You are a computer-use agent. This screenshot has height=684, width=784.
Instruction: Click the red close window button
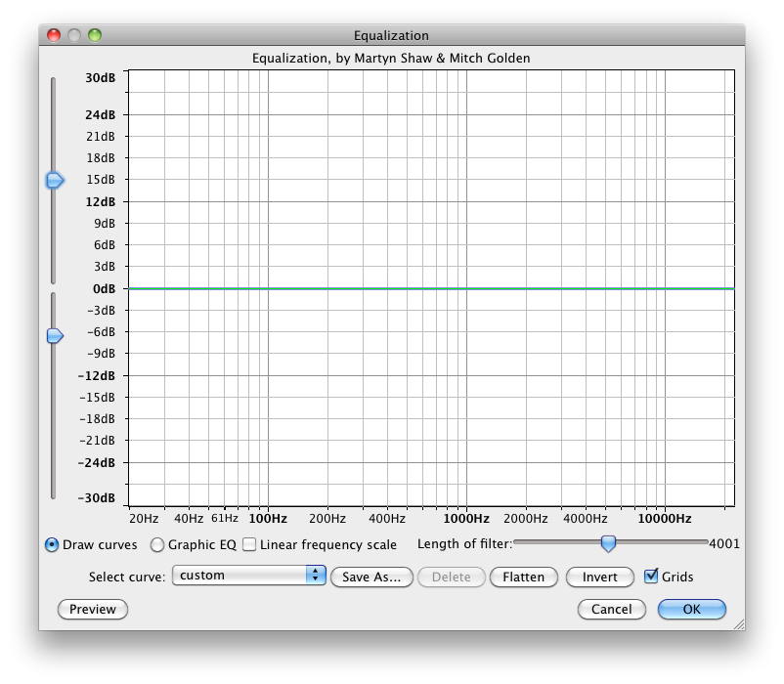[x=53, y=35]
